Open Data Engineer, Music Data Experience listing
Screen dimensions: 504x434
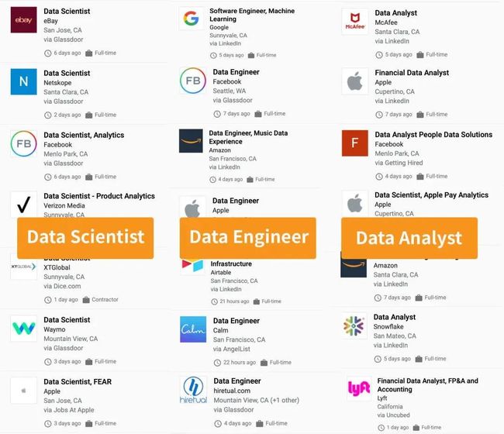248,137
